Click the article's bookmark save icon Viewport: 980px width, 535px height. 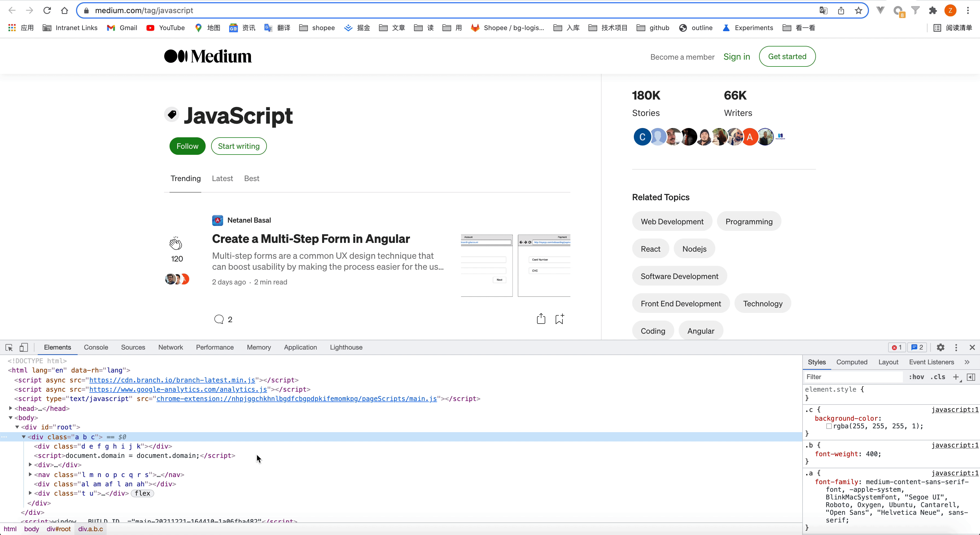tap(559, 319)
